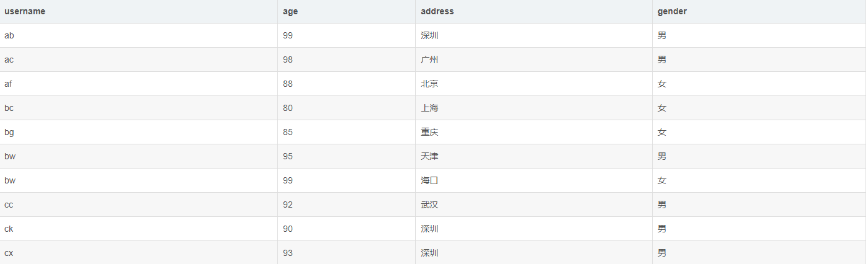Click the address cell 重庆
This screenshot has width=868, height=264.
coord(429,132)
